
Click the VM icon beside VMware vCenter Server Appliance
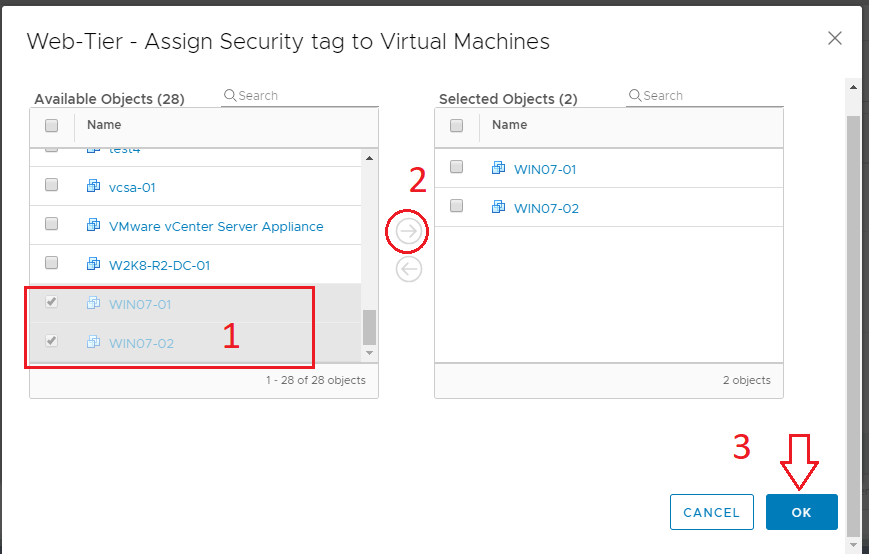point(94,226)
